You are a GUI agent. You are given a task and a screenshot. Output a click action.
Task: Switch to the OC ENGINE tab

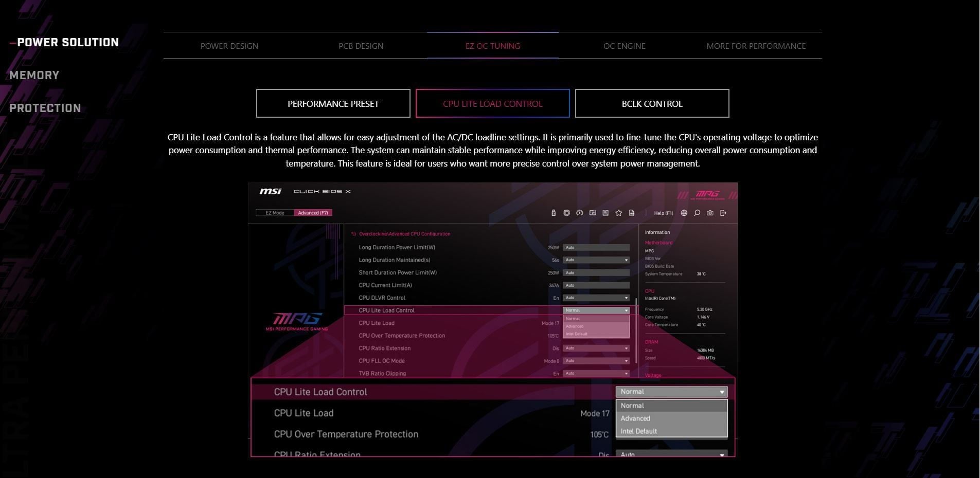pyautogui.click(x=624, y=46)
